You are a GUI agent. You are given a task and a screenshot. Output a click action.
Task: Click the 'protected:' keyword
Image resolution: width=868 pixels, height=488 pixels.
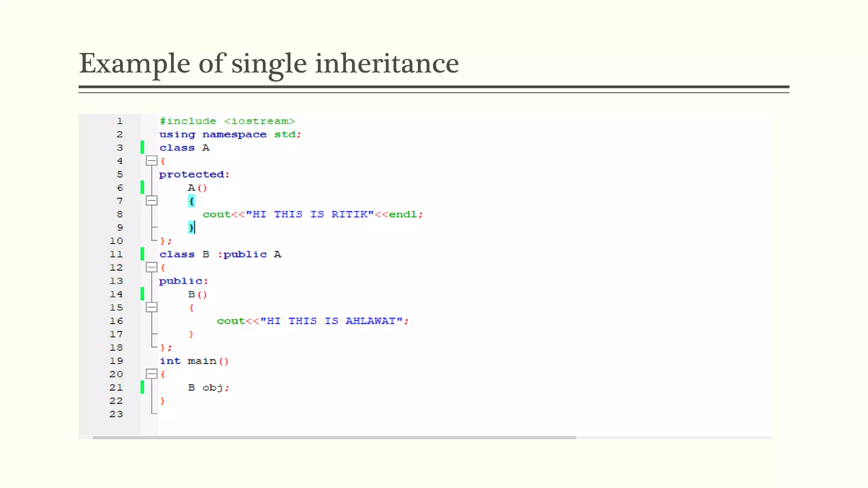coord(194,175)
